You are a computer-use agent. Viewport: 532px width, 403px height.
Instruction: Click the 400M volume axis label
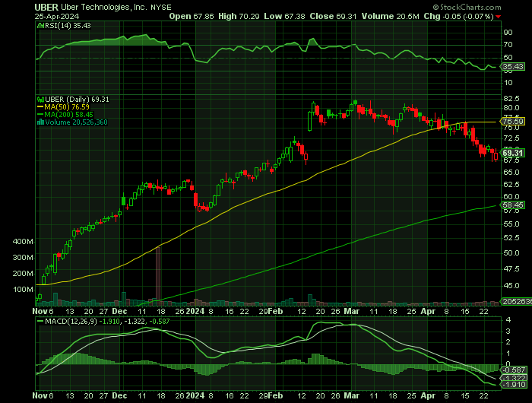point(23,242)
